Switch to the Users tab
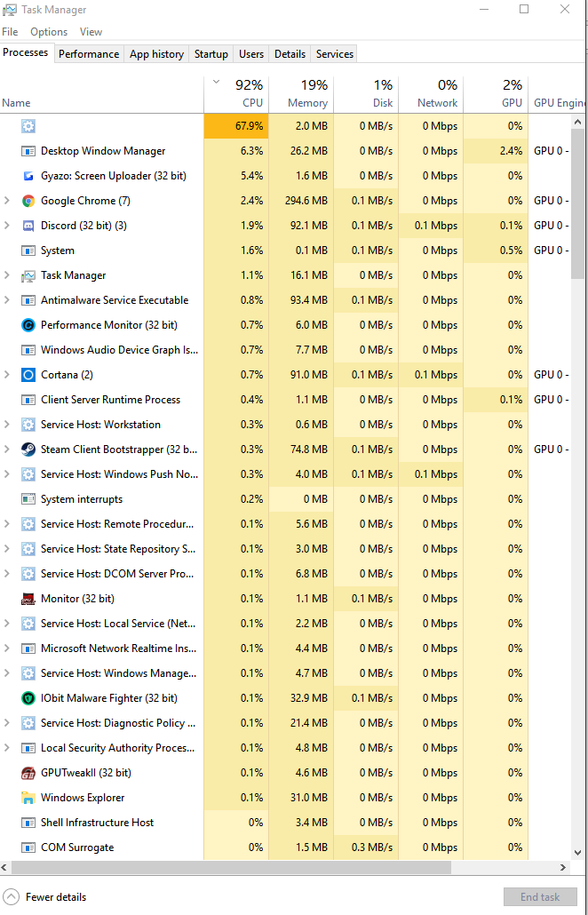The image size is (588, 915). [251, 53]
